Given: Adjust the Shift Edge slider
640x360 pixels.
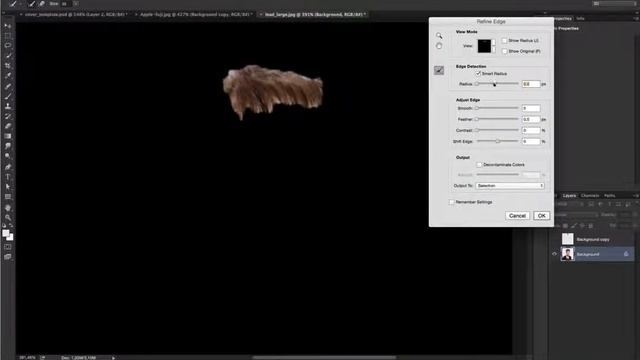Looking at the screenshot, I should tap(498, 141).
